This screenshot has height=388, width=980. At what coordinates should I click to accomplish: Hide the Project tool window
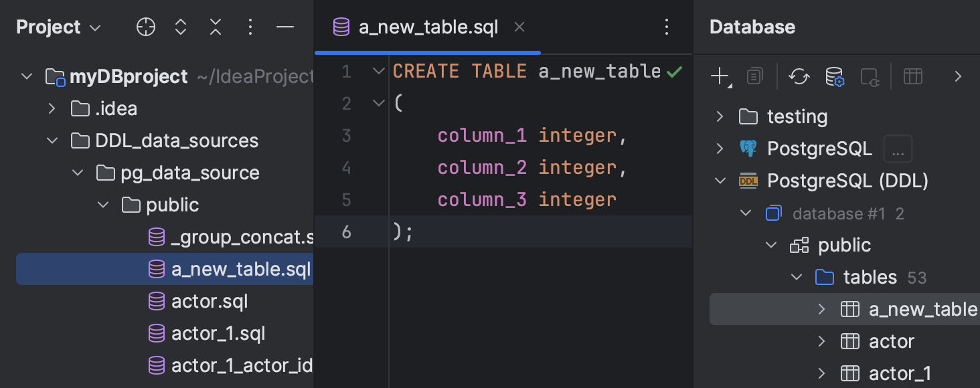(285, 27)
